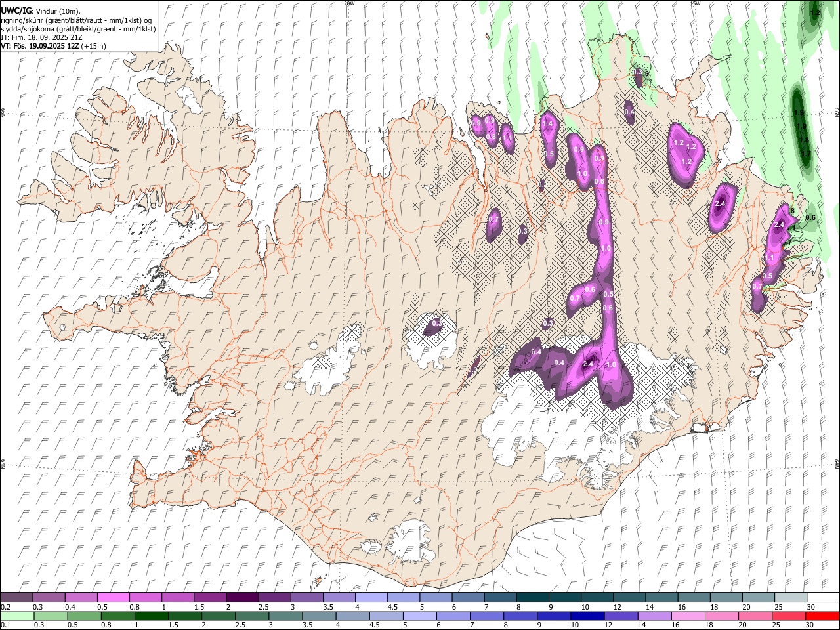Pick the pure red rain swatch after 30
Viewport: 840px width, 630px height.
pos(822,616)
